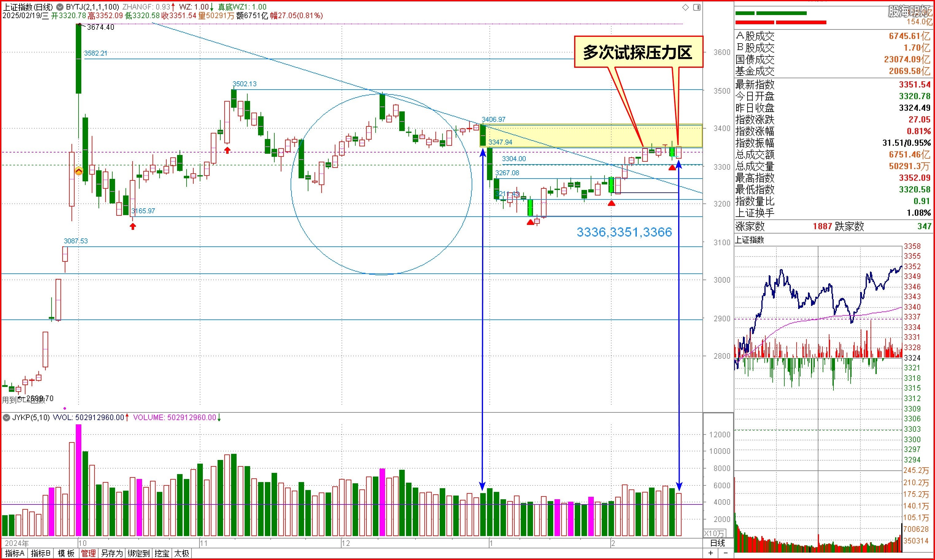Screen dimensions: 935x560
Task: Switch to the 指标B tab
Action: (x=41, y=553)
